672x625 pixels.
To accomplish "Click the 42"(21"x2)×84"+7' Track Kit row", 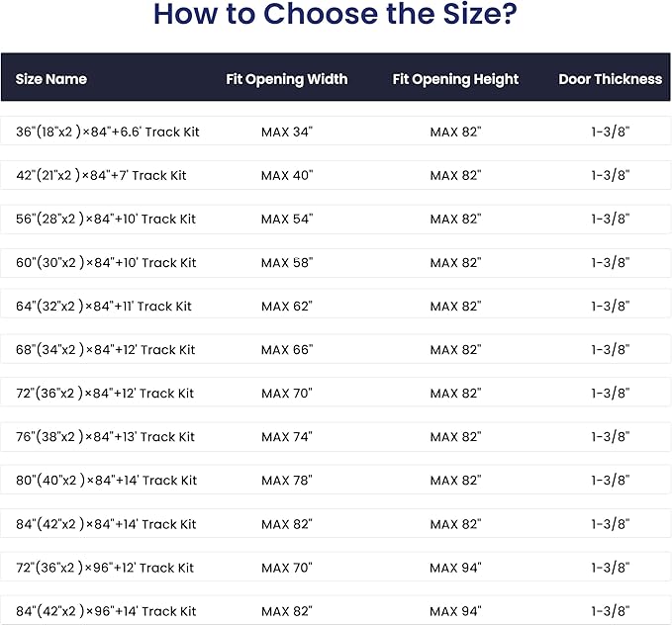I will [336, 175].
